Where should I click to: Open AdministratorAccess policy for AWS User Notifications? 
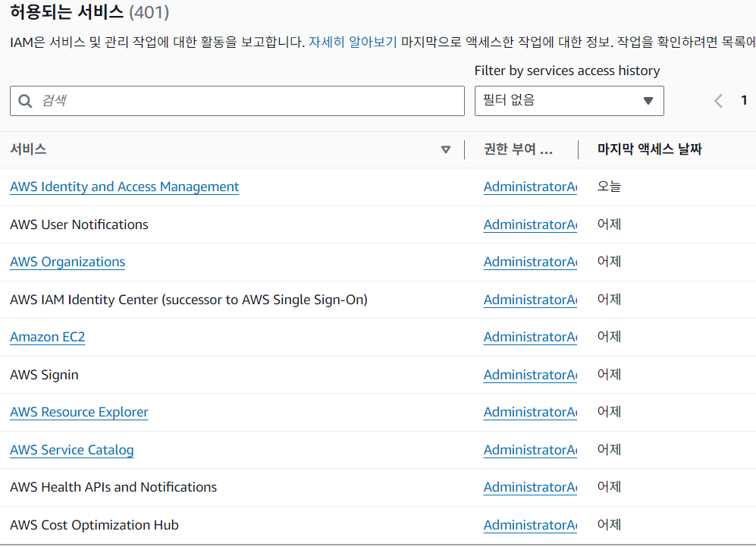tap(530, 225)
